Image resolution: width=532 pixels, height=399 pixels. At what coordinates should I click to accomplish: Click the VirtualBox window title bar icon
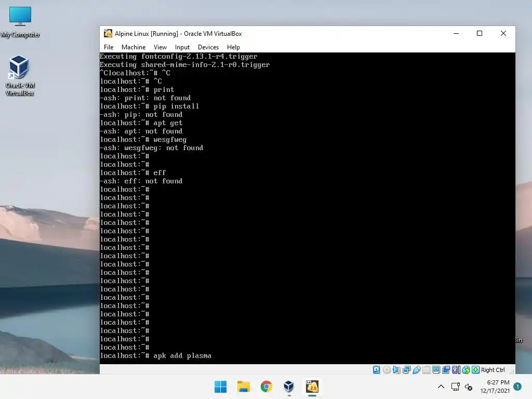click(108, 33)
